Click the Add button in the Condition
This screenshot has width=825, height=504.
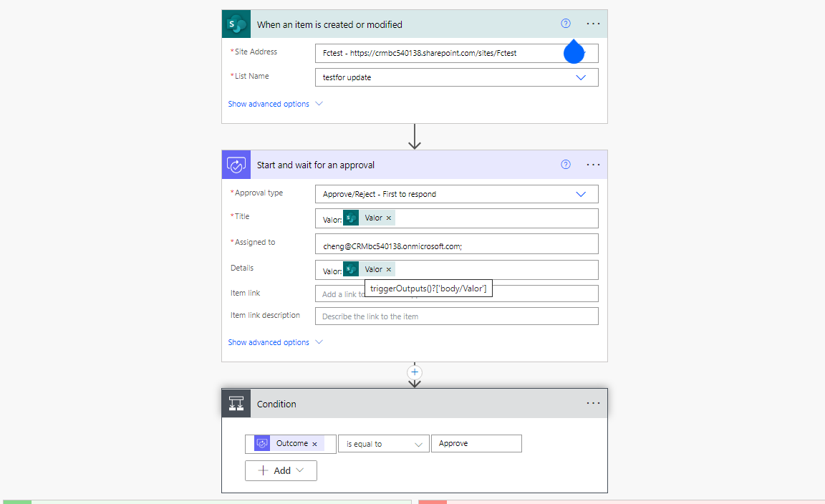(281, 470)
